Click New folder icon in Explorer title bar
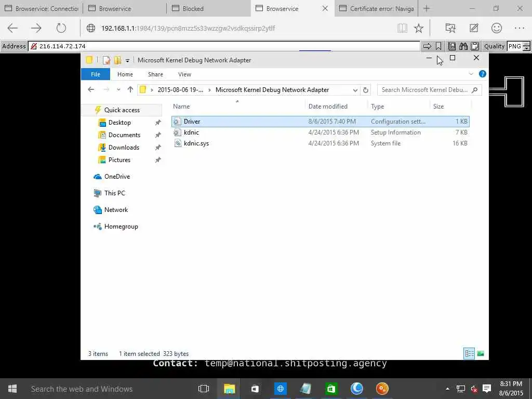 (117, 60)
